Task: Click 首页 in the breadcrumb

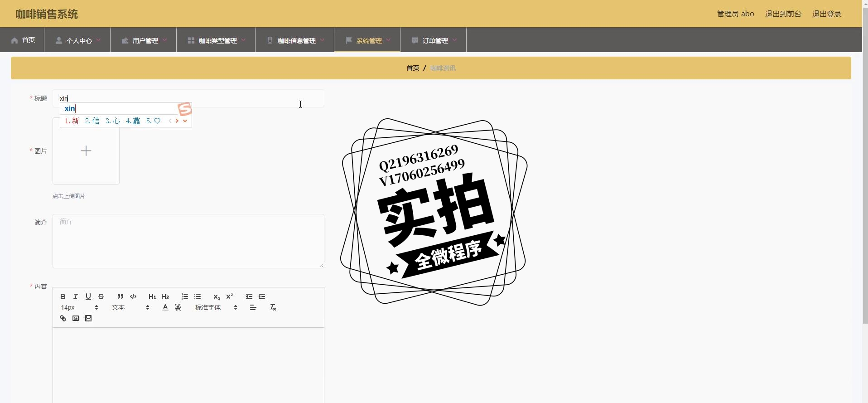Action: (x=413, y=68)
